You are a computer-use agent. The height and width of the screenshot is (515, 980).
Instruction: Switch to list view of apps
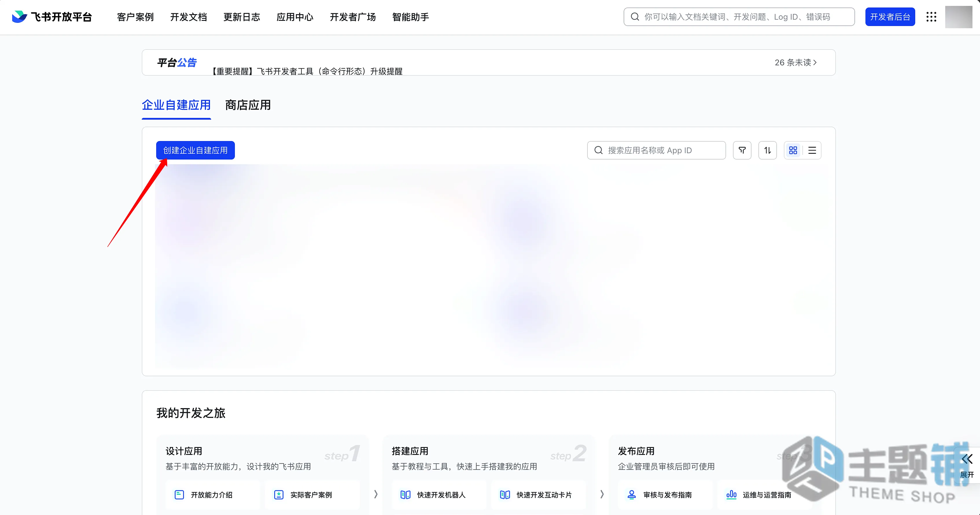coord(812,150)
